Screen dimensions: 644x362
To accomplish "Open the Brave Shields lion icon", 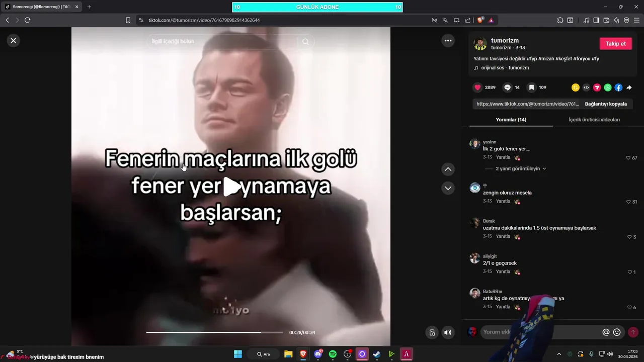I will [480, 20].
